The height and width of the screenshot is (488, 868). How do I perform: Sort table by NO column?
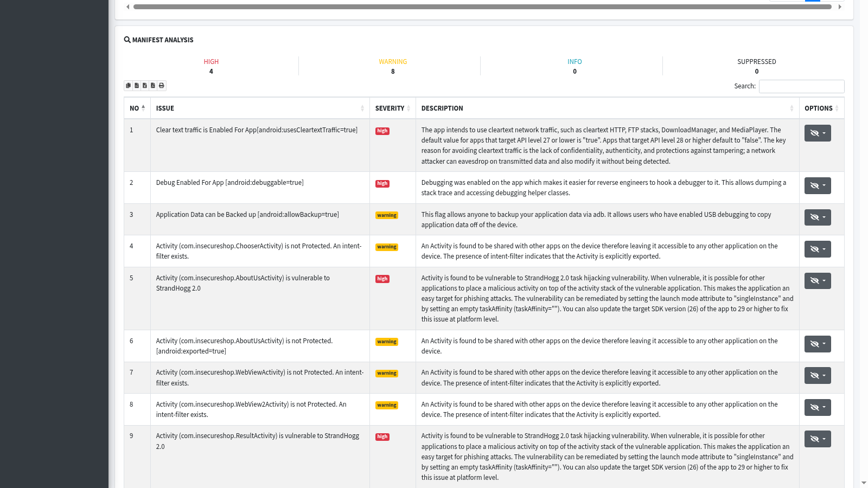pos(137,108)
